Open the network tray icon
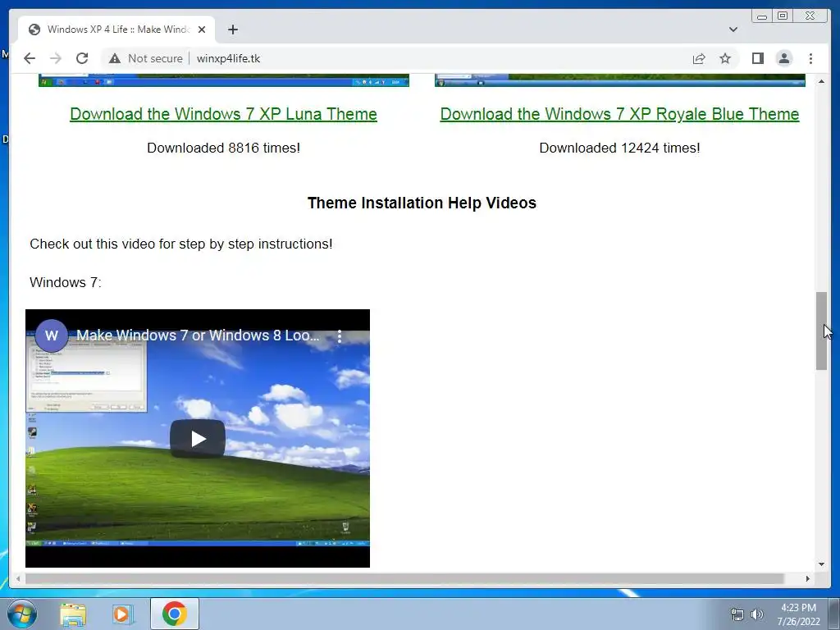Viewport: 840px width, 630px height. click(x=737, y=614)
